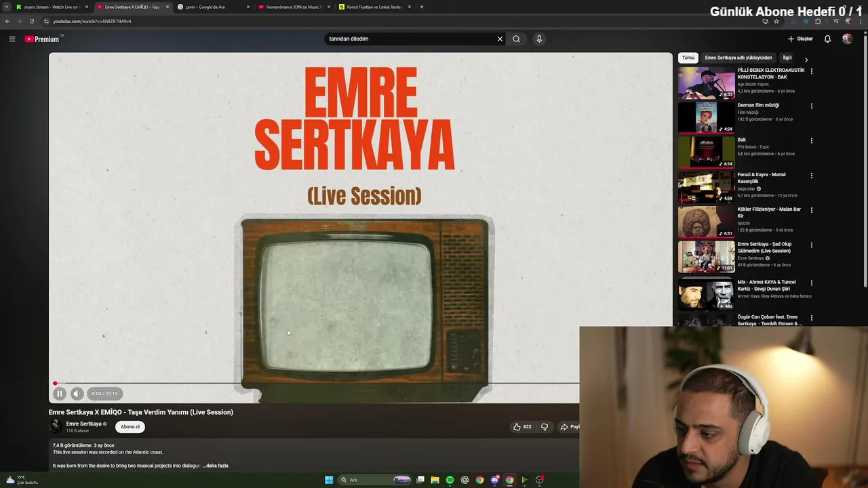Open options for Kökler Filizleniyor video
Image resolution: width=868 pixels, height=488 pixels.
[811, 210]
